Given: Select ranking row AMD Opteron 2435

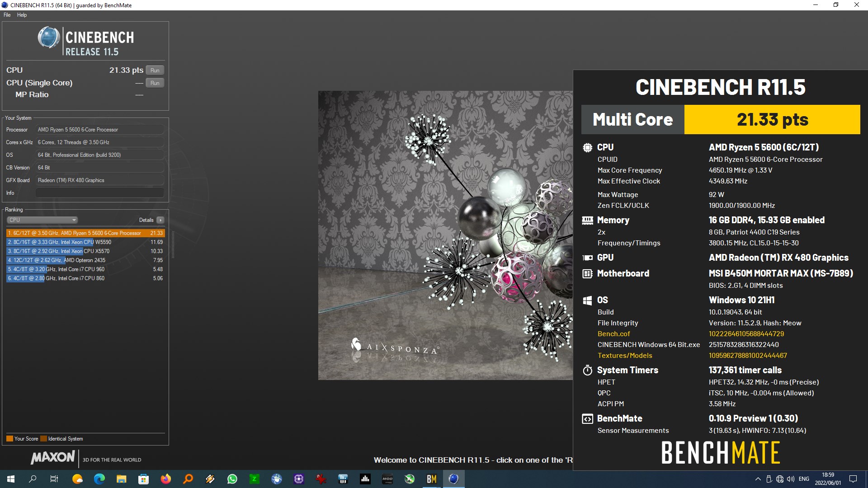Looking at the screenshot, I should tap(85, 260).
